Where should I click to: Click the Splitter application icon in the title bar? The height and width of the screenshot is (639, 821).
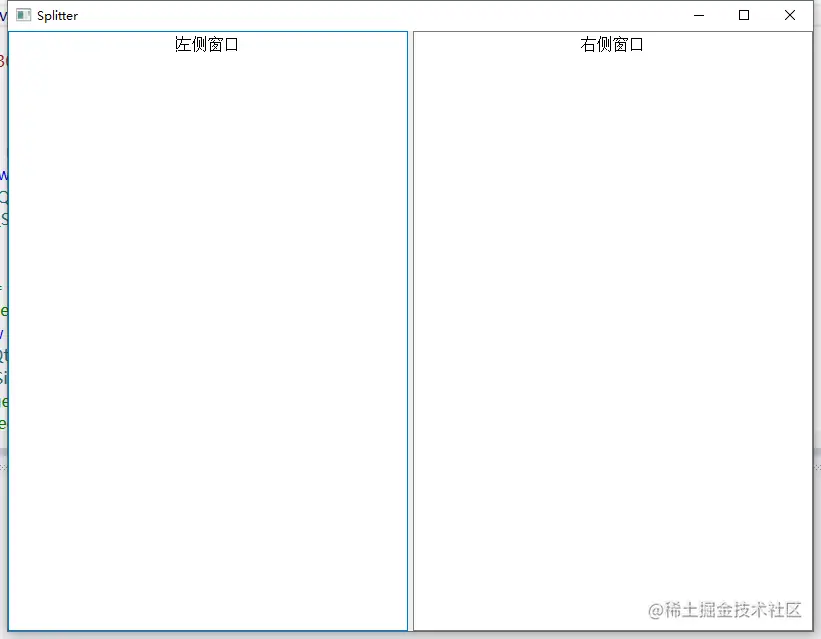click(22, 15)
